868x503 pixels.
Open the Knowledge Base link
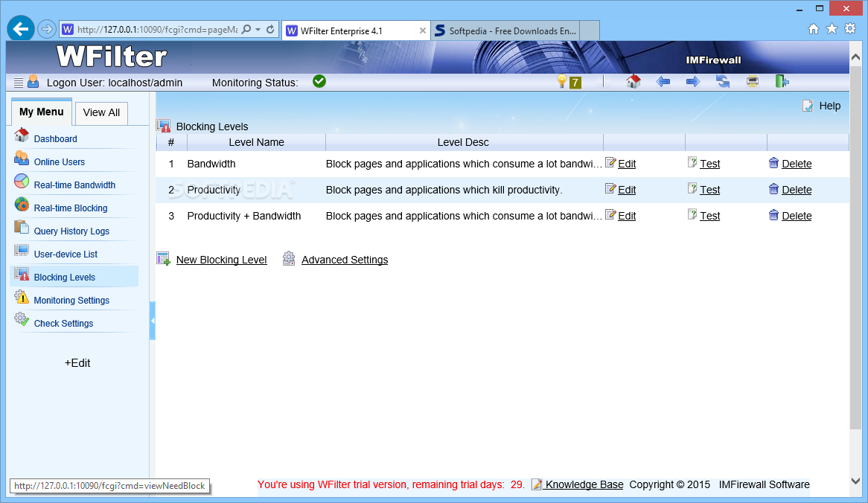tap(584, 484)
